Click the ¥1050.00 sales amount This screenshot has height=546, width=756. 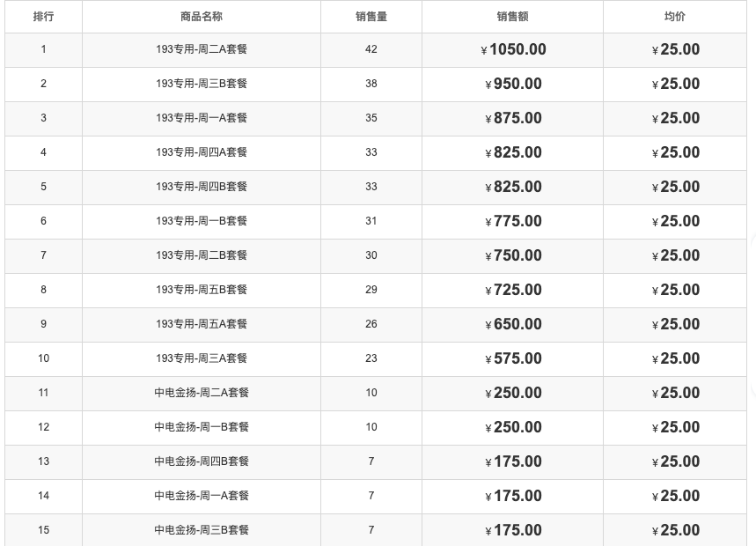(513, 50)
